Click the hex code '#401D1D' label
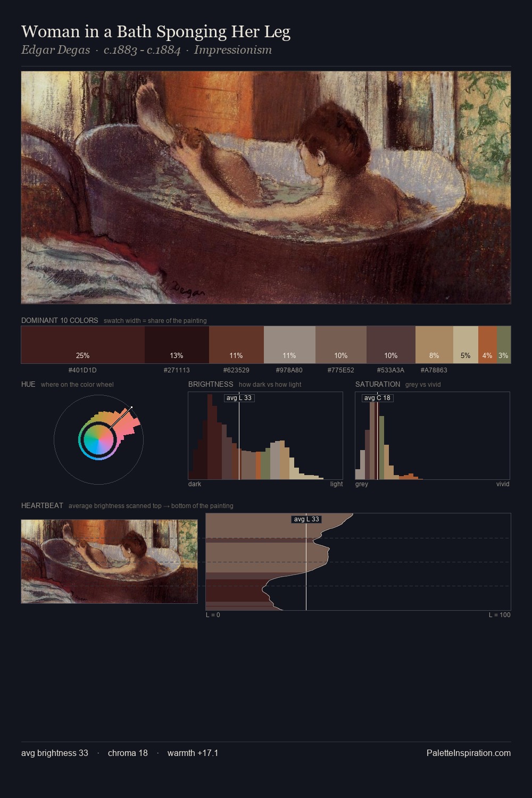 point(82,370)
